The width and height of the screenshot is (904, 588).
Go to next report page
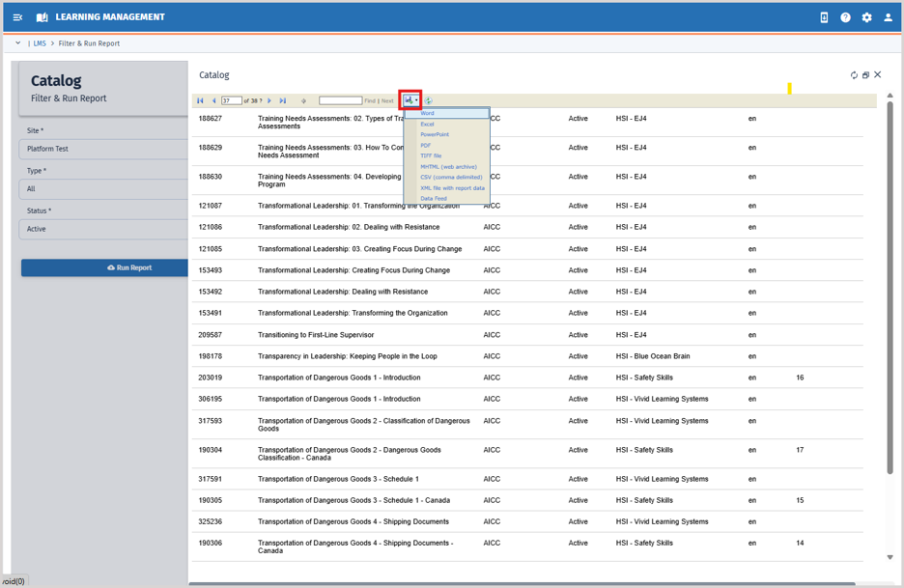click(269, 100)
